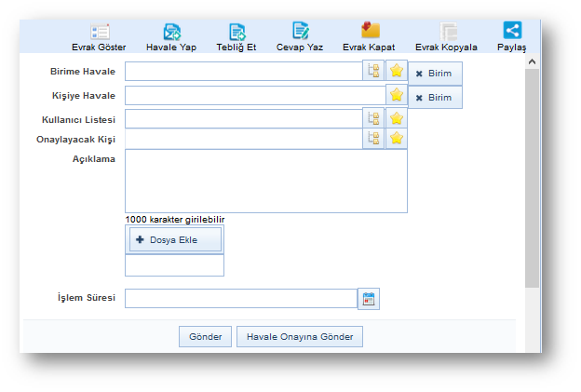Click into the Kişiye Havale input field

pyautogui.click(x=254, y=95)
